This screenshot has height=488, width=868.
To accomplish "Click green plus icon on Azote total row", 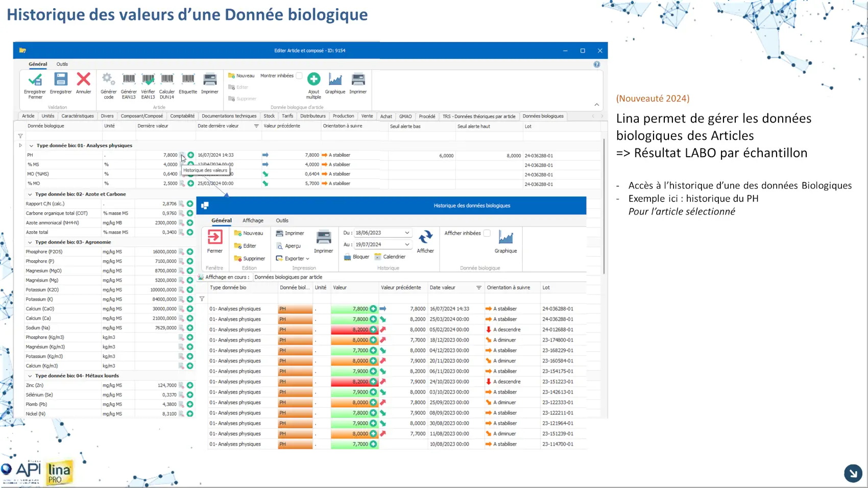I will coord(190,232).
